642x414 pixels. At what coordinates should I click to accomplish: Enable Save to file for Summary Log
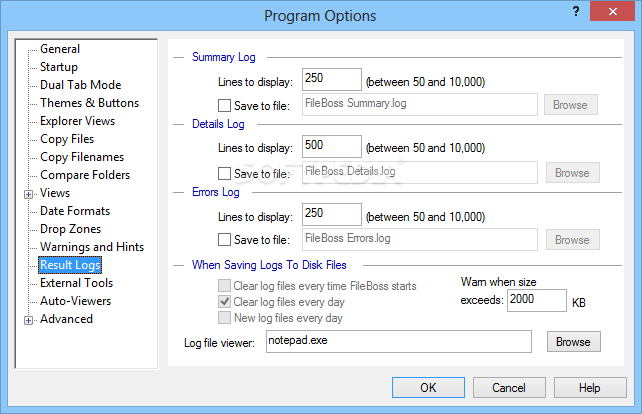click(224, 104)
